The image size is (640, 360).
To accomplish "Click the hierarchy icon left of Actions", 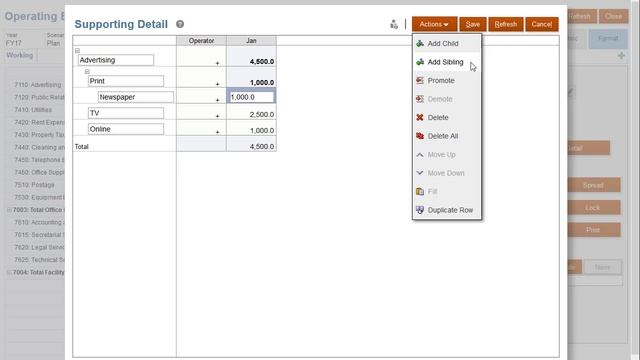I will pos(393,24).
